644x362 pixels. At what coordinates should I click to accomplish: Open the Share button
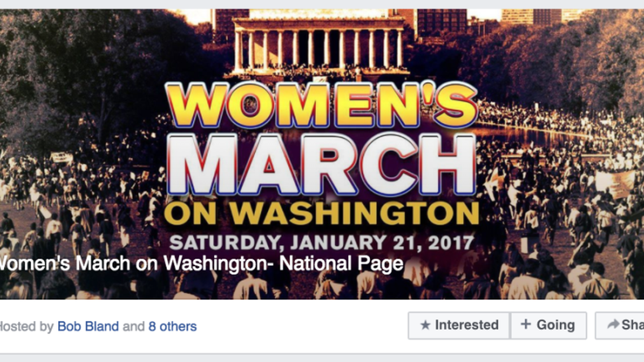click(x=620, y=325)
